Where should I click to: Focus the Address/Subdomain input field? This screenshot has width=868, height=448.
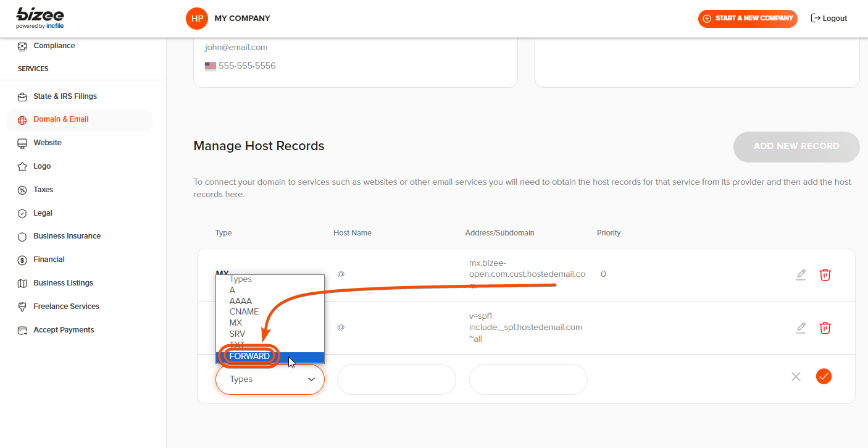click(x=528, y=379)
